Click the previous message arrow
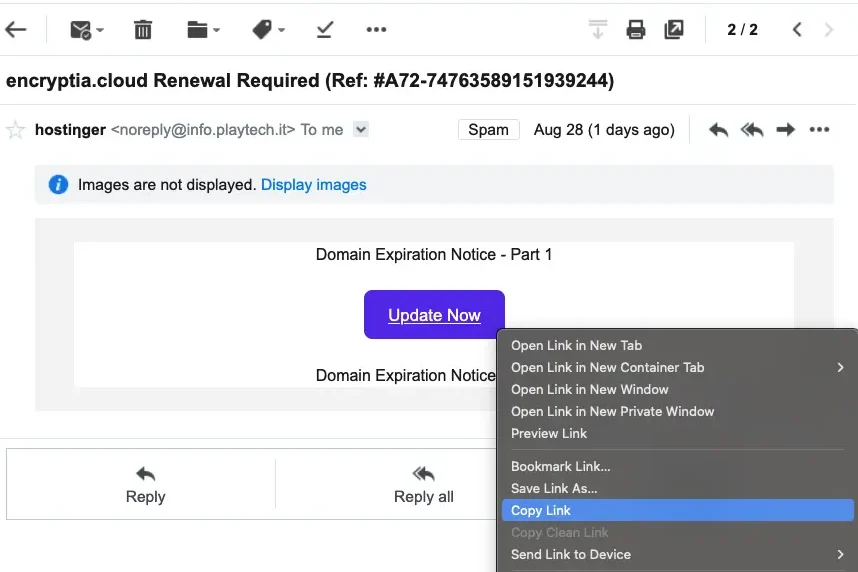This screenshot has height=572, width=858. click(797, 30)
